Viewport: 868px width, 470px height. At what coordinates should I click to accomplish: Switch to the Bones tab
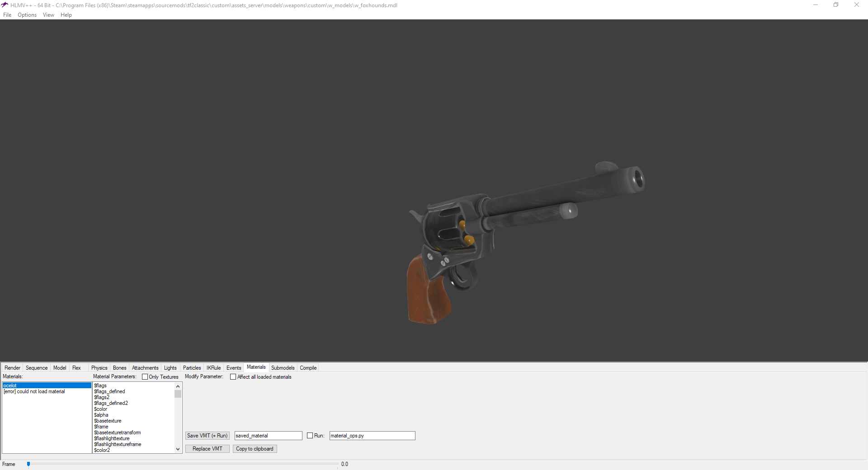point(119,368)
